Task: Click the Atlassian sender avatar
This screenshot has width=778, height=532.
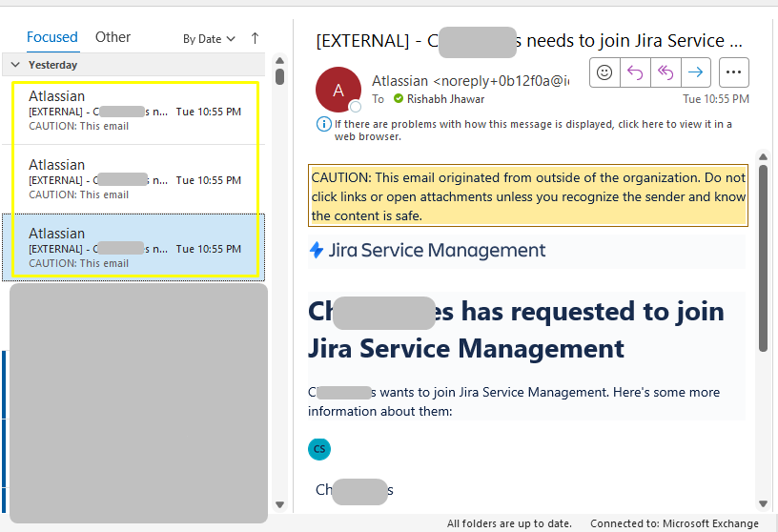Action: pos(338,90)
